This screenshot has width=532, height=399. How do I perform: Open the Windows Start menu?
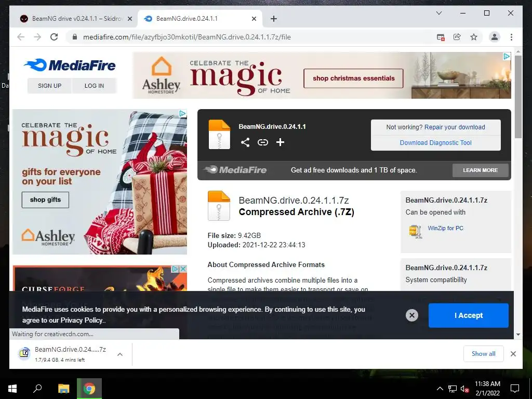[12, 389]
